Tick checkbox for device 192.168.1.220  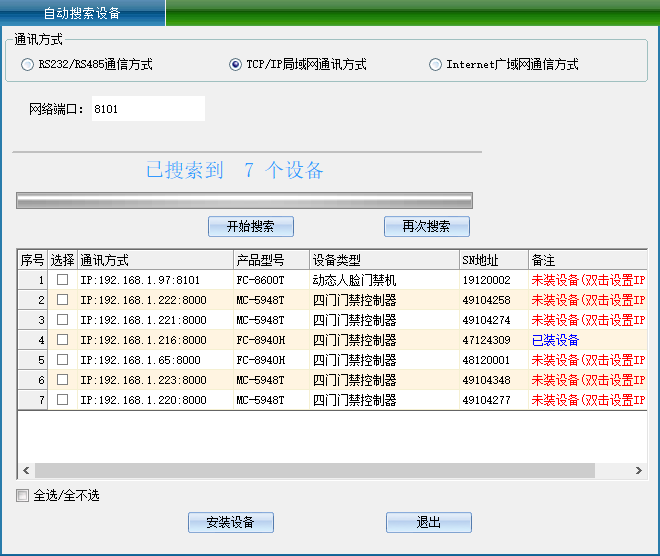(62, 400)
